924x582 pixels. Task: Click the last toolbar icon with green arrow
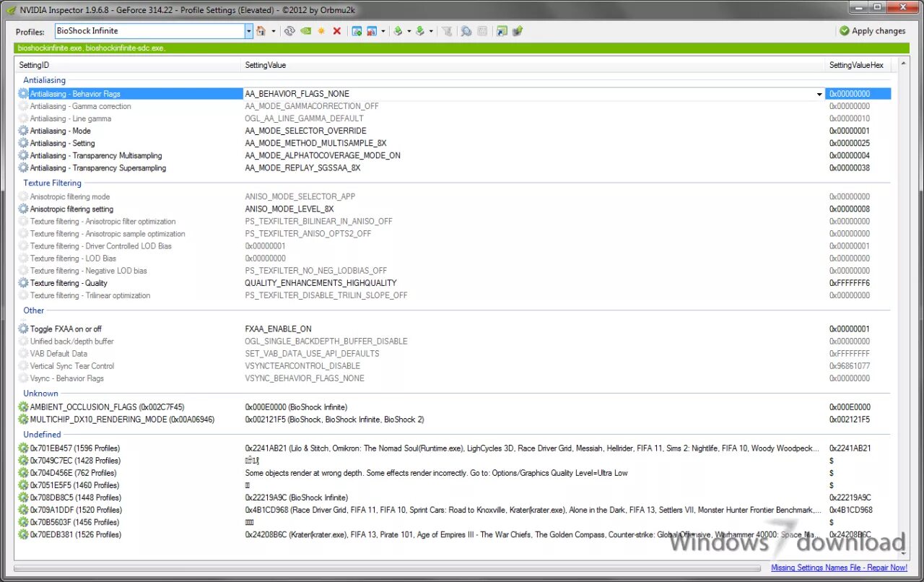tap(517, 31)
